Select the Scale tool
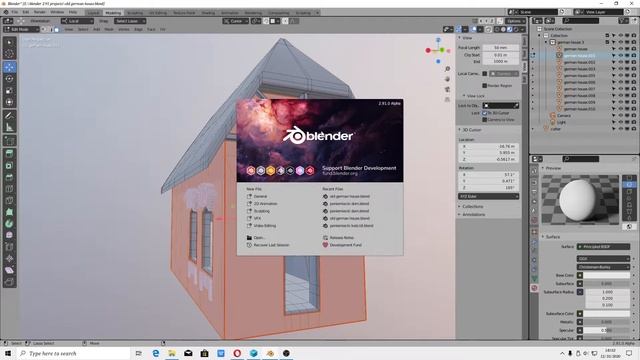Image resolution: width=640 pixels, height=360 pixels. click(9, 91)
